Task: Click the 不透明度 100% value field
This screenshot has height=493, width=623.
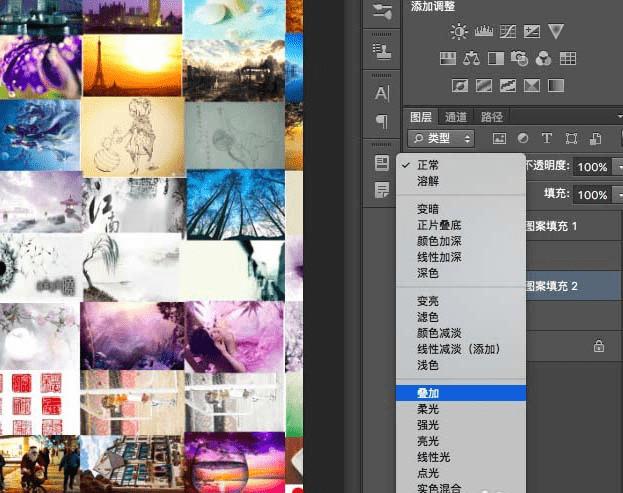Action: [592, 167]
